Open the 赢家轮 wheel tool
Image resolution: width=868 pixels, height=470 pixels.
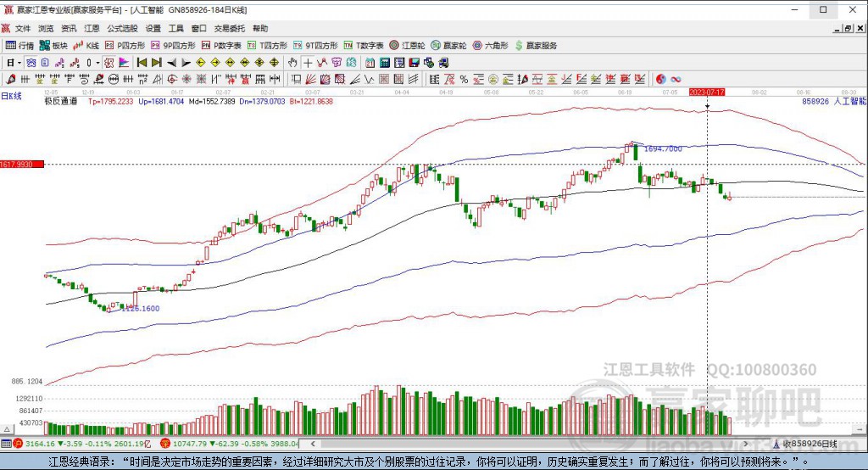[448, 46]
